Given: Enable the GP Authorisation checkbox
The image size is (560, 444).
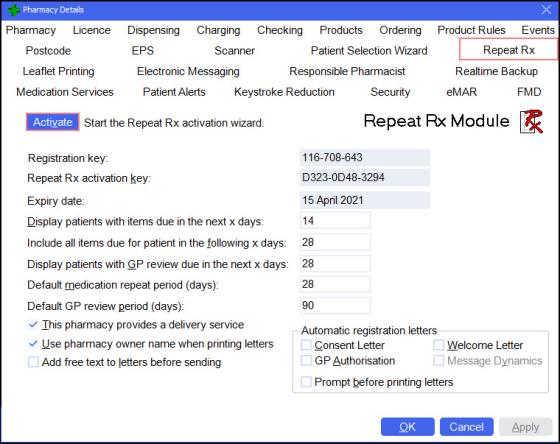Looking at the screenshot, I should coord(306,360).
